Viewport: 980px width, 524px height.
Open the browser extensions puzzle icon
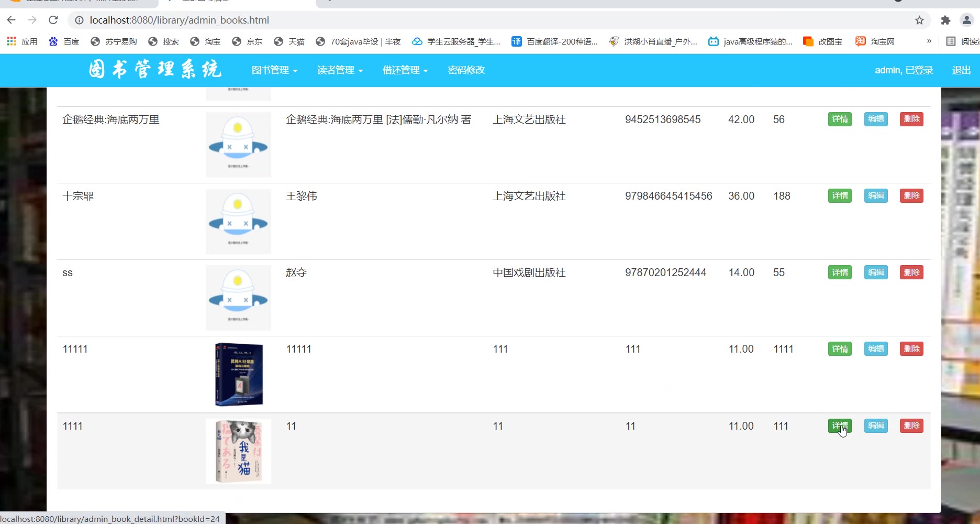(x=945, y=20)
